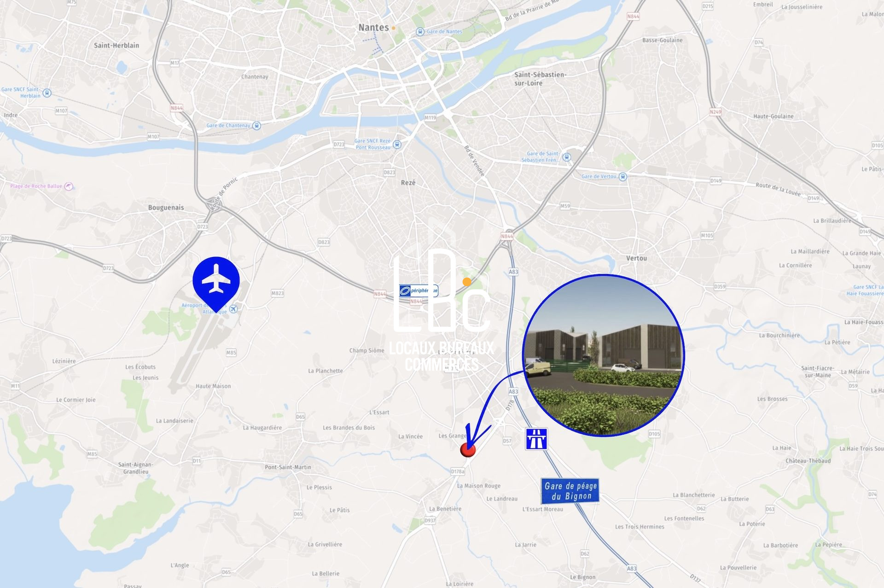Image resolution: width=884 pixels, height=588 pixels.
Task: Click the périphérique logo badge
Action: tap(419, 291)
